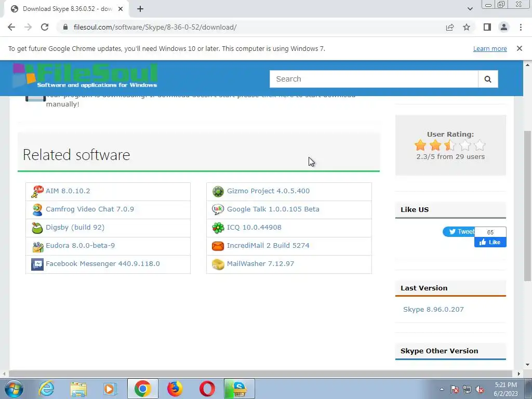Show hidden system tray icons
The image size is (532, 399).
[x=442, y=389]
